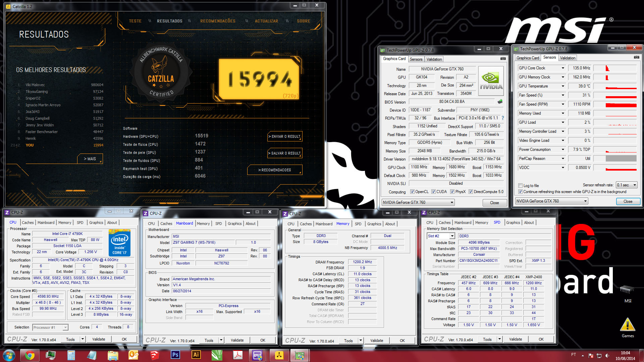Switch to Graphics tab in CPU-Z SPD window
Image resolution: width=644 pixels, height=362 pixels.
coord(513,223)
